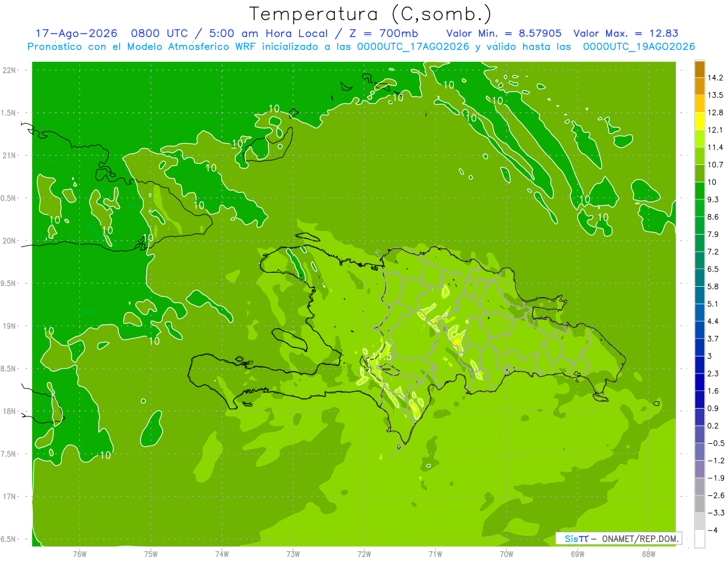Click the "70W" longitude axis label
The height and width of the screenshot is (562, 728).
(x=507, y=555)
